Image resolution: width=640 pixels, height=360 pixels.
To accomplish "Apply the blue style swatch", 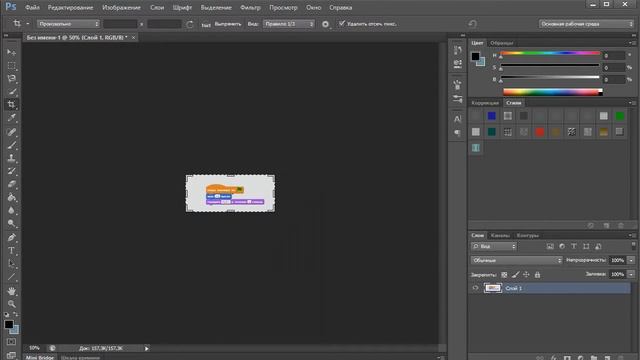I will coord(492,116).
